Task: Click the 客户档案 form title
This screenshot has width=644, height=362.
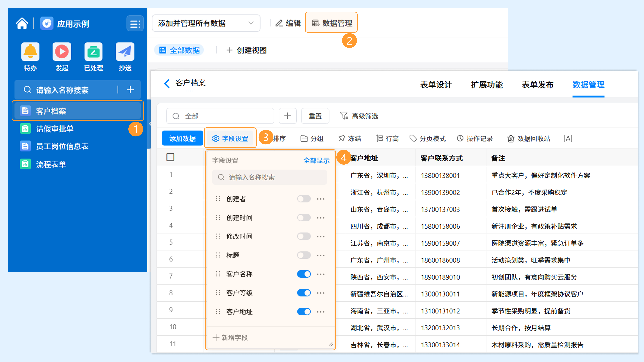Action: [190, 83]
